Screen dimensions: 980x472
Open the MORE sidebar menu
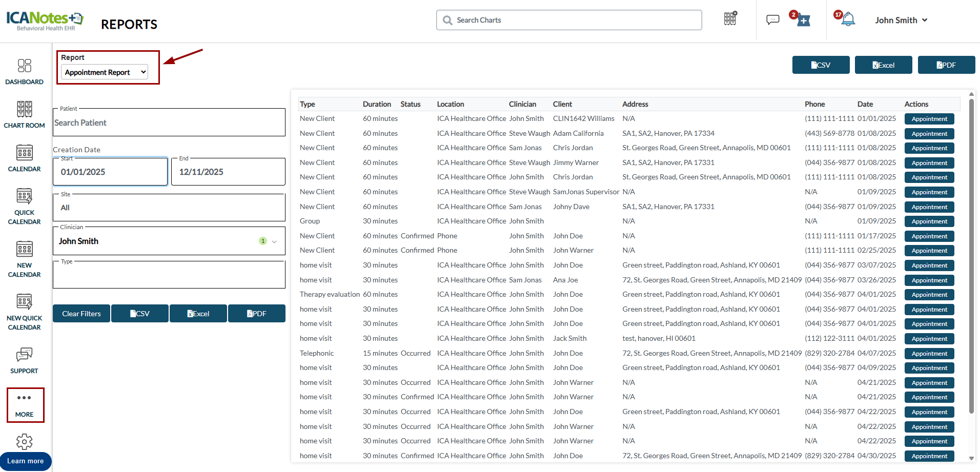pyautogui.click(x=25, y=405)
